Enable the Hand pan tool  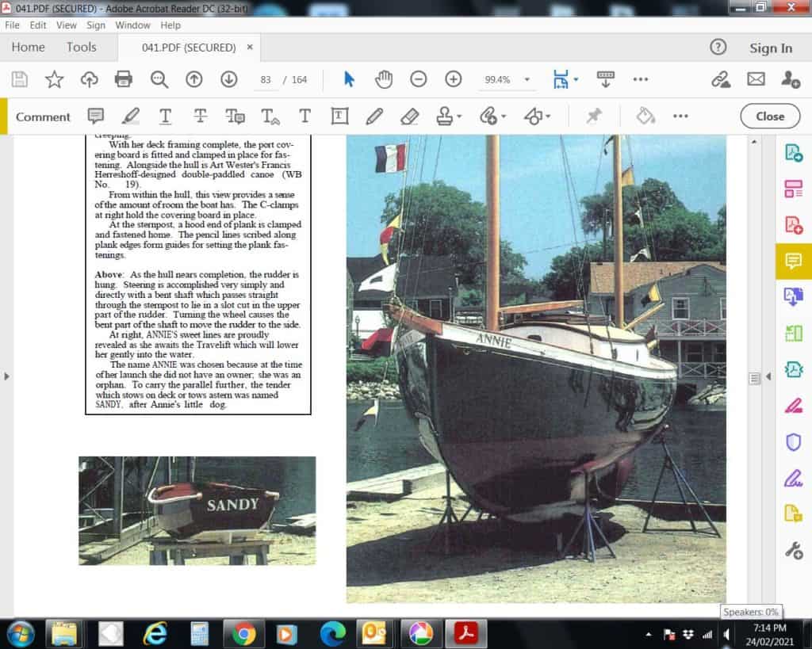pos(384,79)
